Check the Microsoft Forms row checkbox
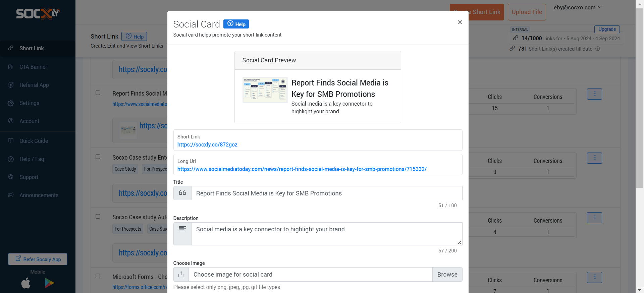This screenshot has height=293, width=644. pos(98,276)
